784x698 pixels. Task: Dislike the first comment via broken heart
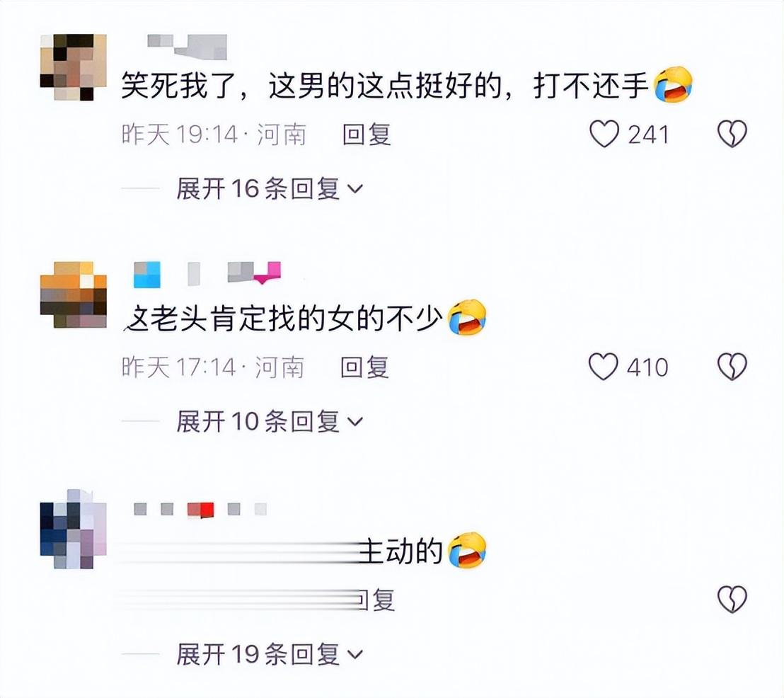pos(732,134)
